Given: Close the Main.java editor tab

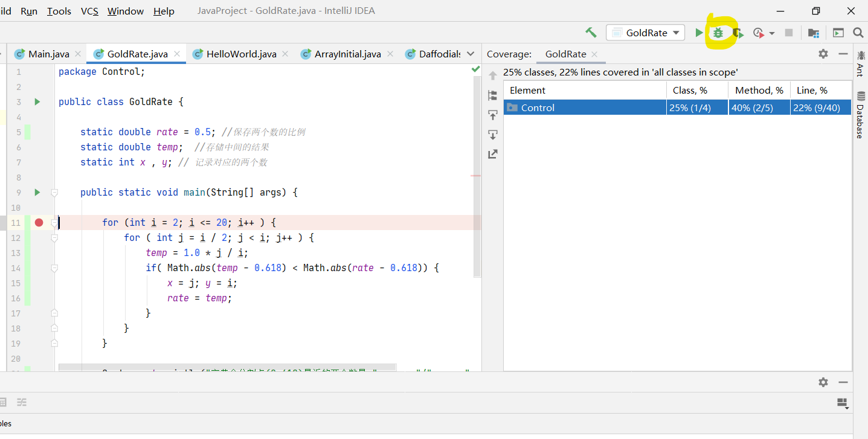Looking at the screenshot, I should pyautogui.click(x=78, y=54).
